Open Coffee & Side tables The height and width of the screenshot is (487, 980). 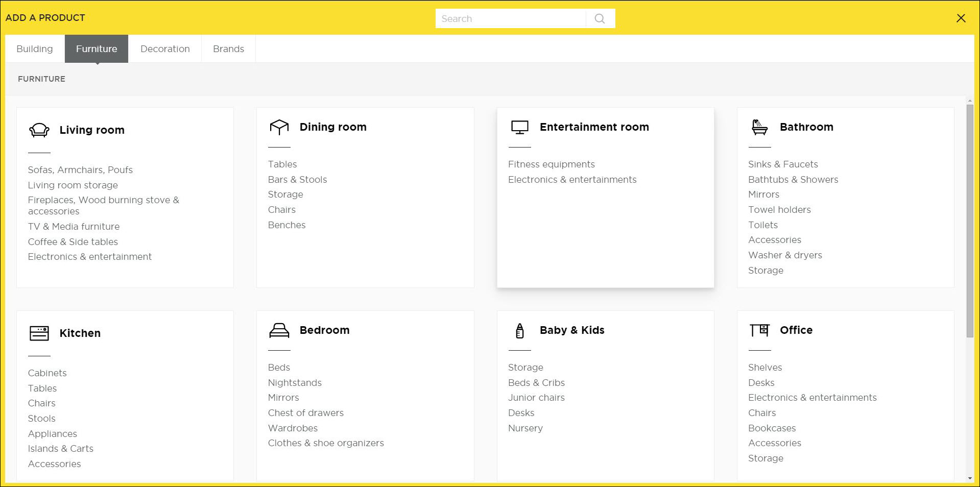73,242
